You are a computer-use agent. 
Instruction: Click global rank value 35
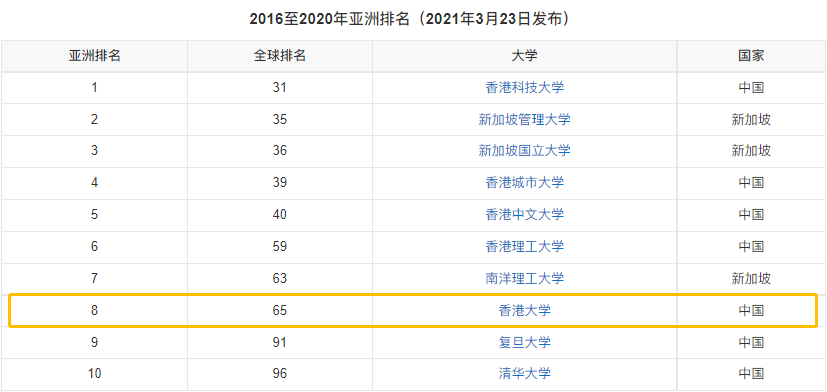(280, 120)
